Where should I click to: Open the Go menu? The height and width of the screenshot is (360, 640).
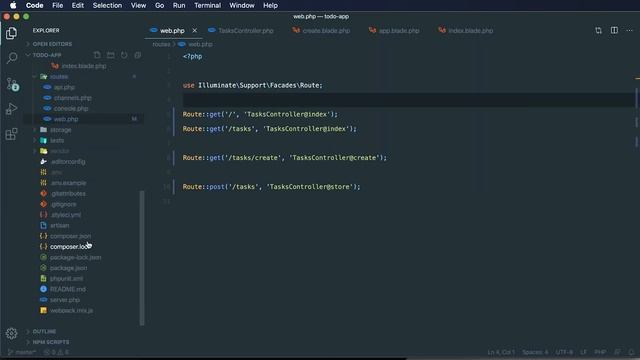[x=160, y=5]
